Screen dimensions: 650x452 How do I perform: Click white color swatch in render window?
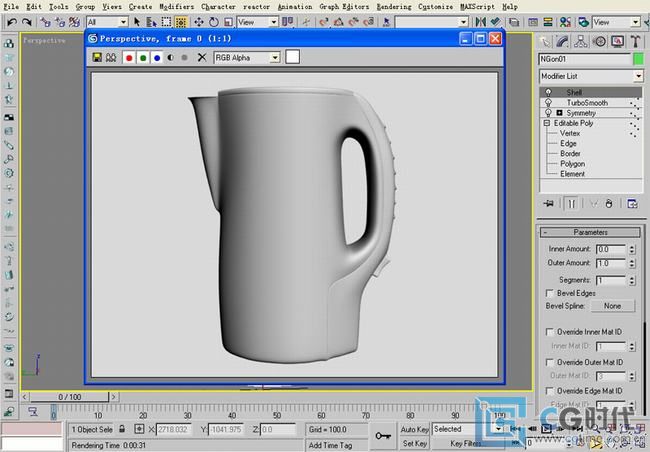point(292,57)
